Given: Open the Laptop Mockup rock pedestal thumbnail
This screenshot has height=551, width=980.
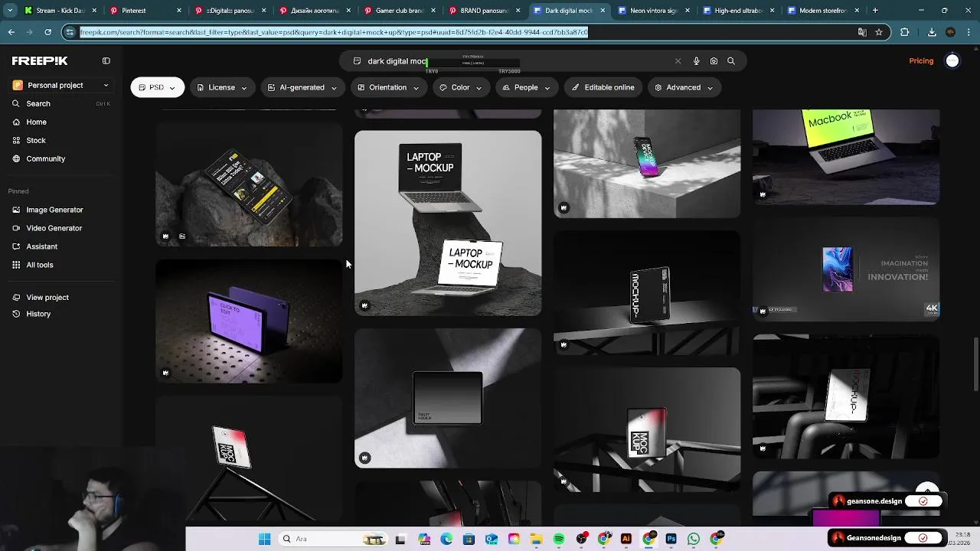Looking at the screenshot, I should click(x=448, y=223).
